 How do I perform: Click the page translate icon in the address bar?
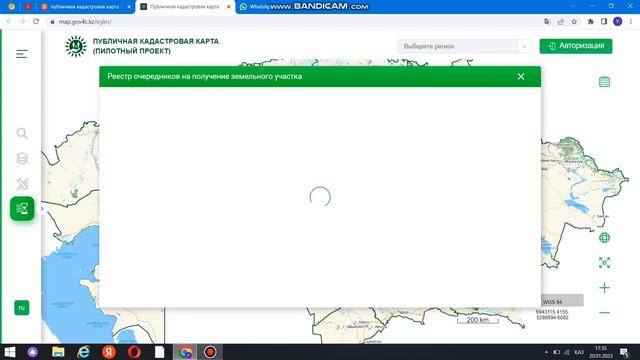click(x=547, y=22)
